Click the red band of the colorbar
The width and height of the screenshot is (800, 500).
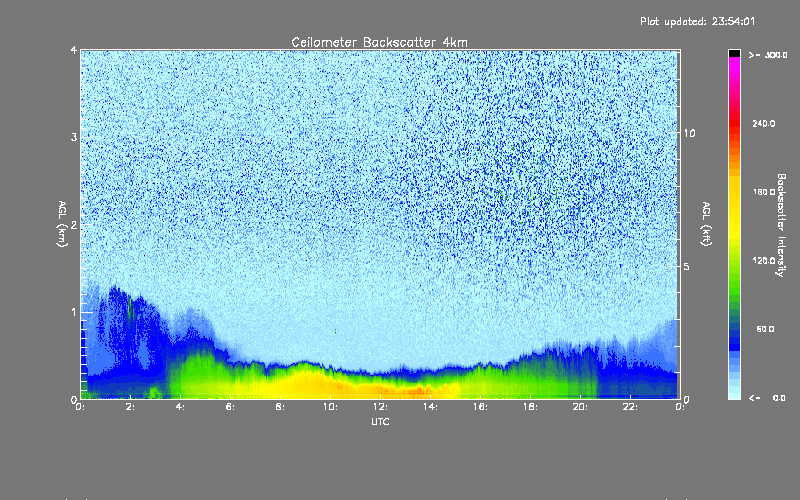[x=734, y=122]
